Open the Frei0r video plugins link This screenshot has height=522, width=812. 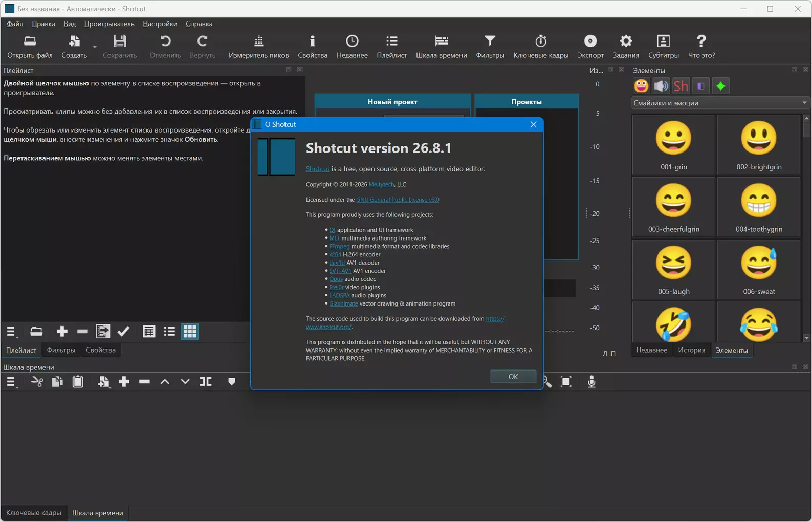(336, 287)
